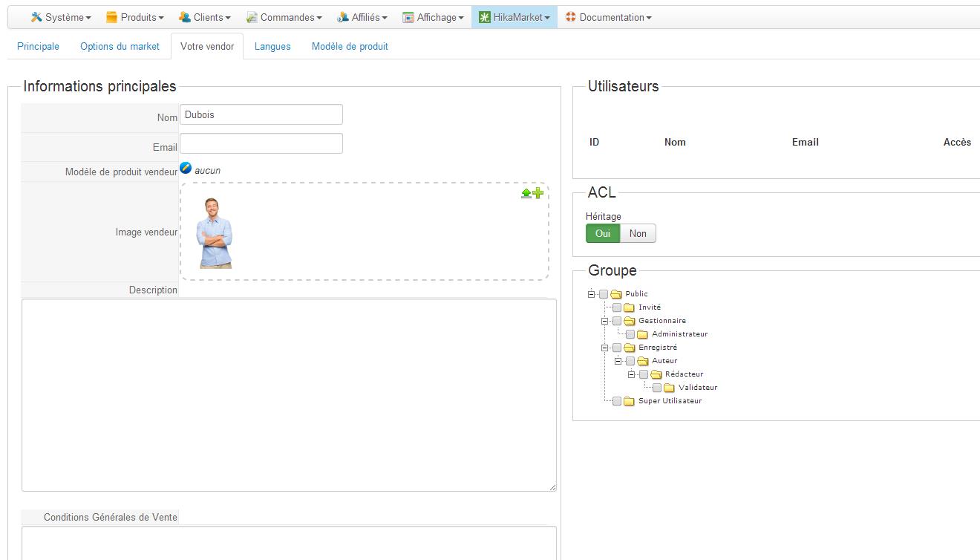Screen dimensions: 980x560
Task: Open the Produits dropdown menu
Action: pos(135,17)
